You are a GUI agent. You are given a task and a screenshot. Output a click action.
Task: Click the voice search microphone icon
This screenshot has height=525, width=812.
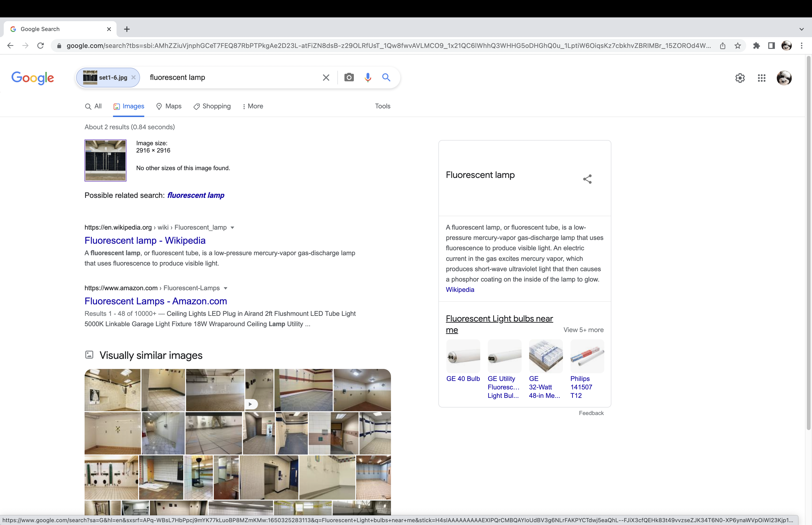click(x=368, y=77)
